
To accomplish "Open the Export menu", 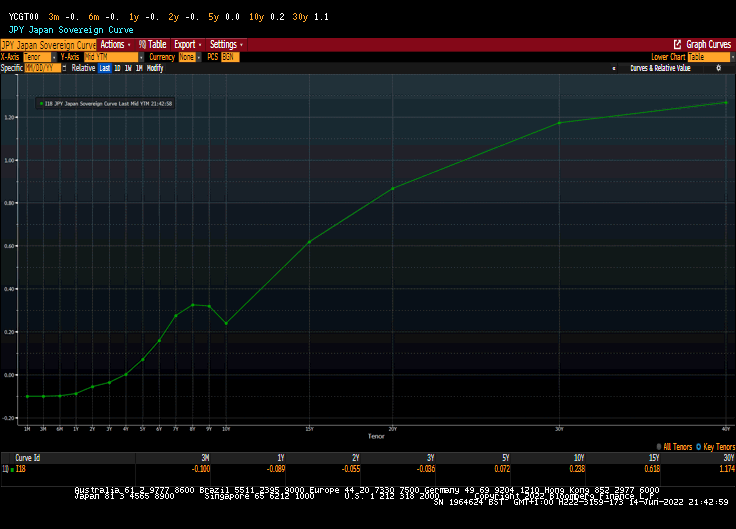I will tap(186, 45).
